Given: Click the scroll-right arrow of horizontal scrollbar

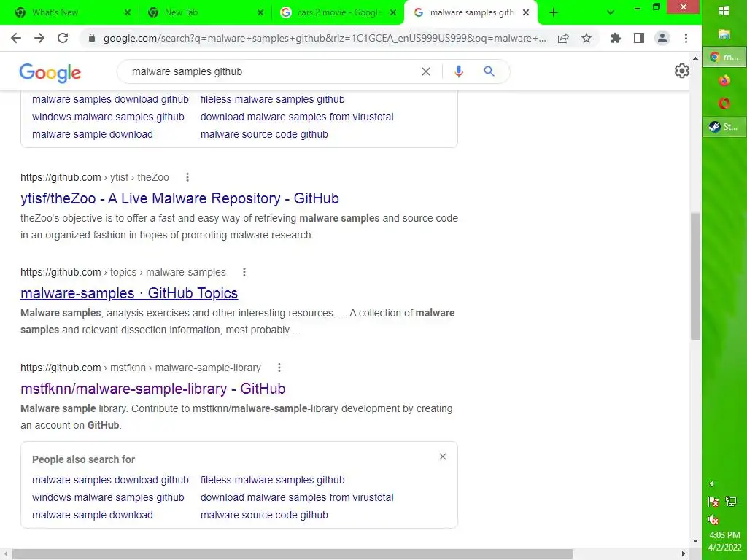Looking at the screenshot, I should tap(683, 554).
